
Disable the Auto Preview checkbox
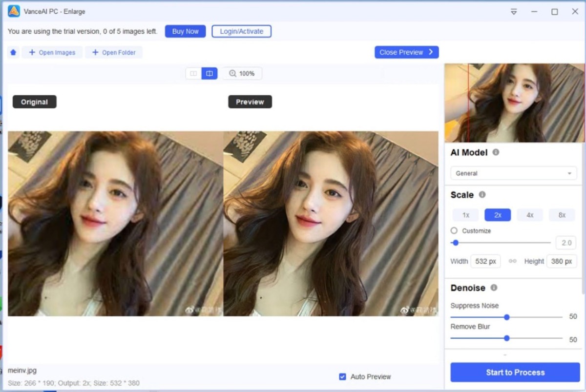pyautogui.click(x=342, y=376)
